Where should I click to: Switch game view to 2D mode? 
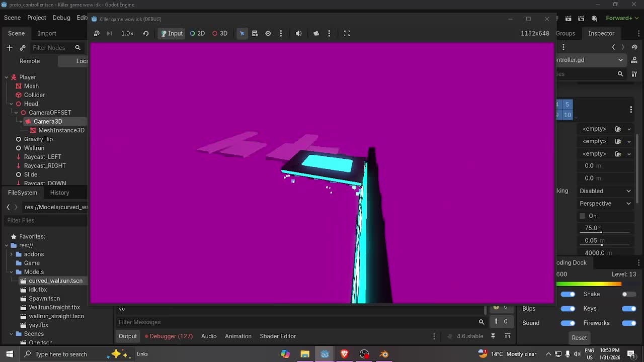(x=197, y=33)
